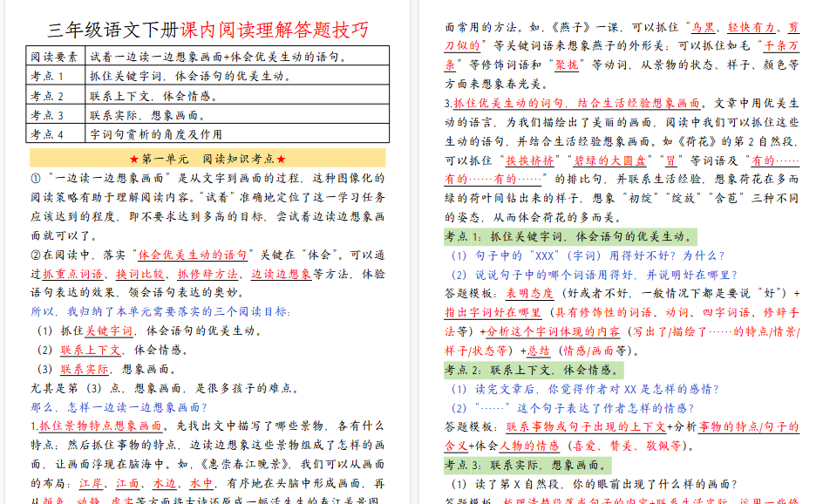Viewport: 823px width, 504px height.
Task: Click the red underlined word 水边
Action: coord(165,483)
